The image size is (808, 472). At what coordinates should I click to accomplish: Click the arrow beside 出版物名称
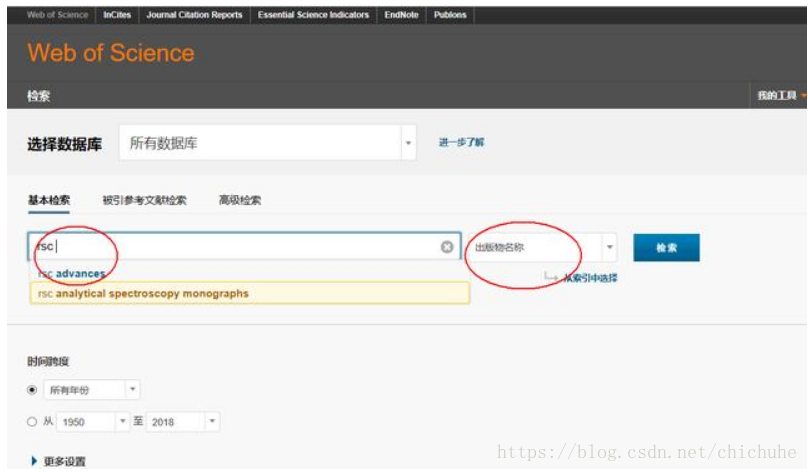[609, 247]
